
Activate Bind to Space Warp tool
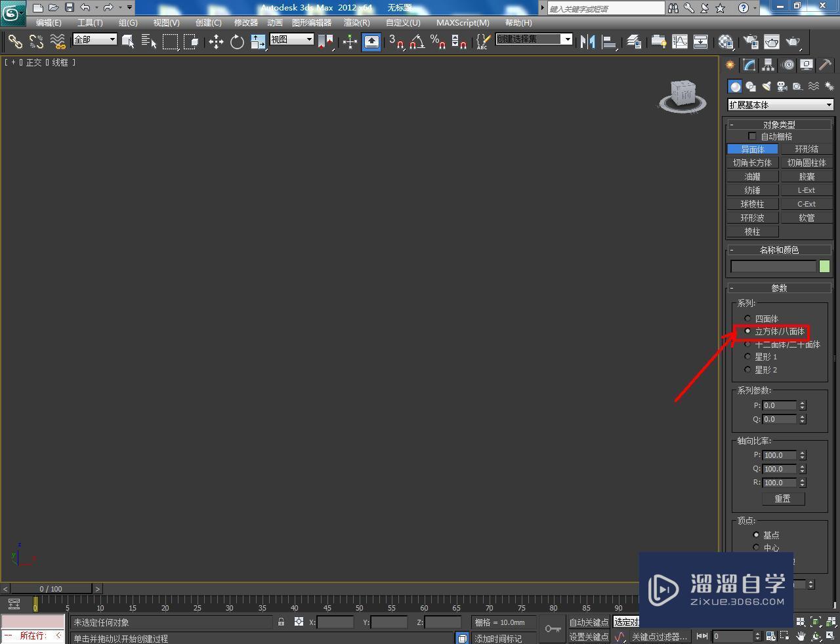coord(58,41)
